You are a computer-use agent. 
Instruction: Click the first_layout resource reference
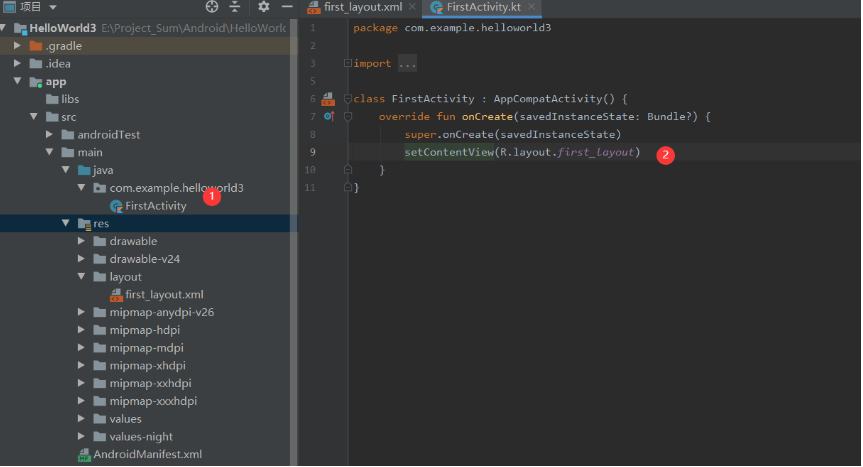596,152
